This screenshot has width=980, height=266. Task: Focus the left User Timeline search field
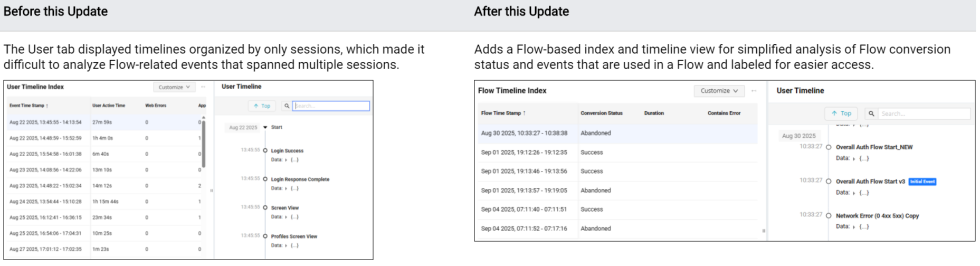point(331,106)
